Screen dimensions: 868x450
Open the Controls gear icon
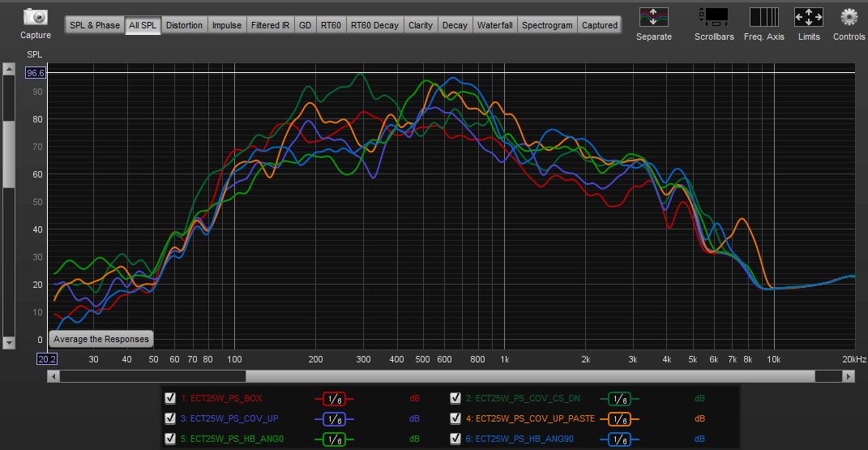(x=849, y=17)
